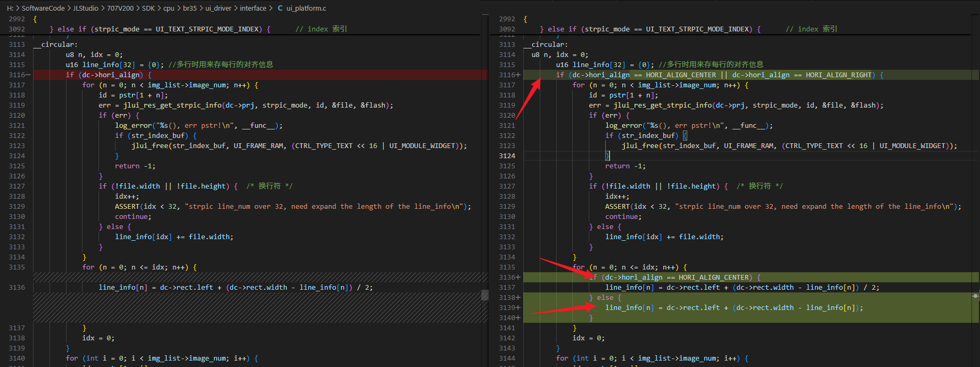Click '__circular:' label in the left pane
980x367 pixels.
(x=55, y=45)
